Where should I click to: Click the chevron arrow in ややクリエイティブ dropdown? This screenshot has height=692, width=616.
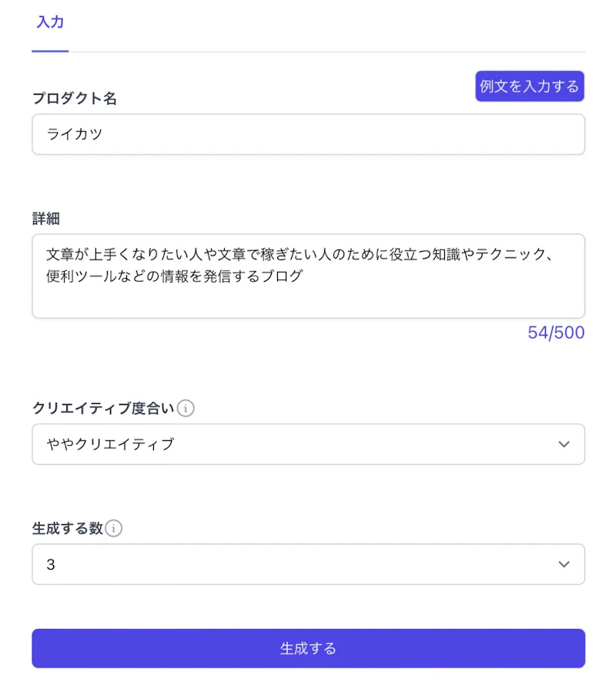pyautogui.click(x=564, y=444)
